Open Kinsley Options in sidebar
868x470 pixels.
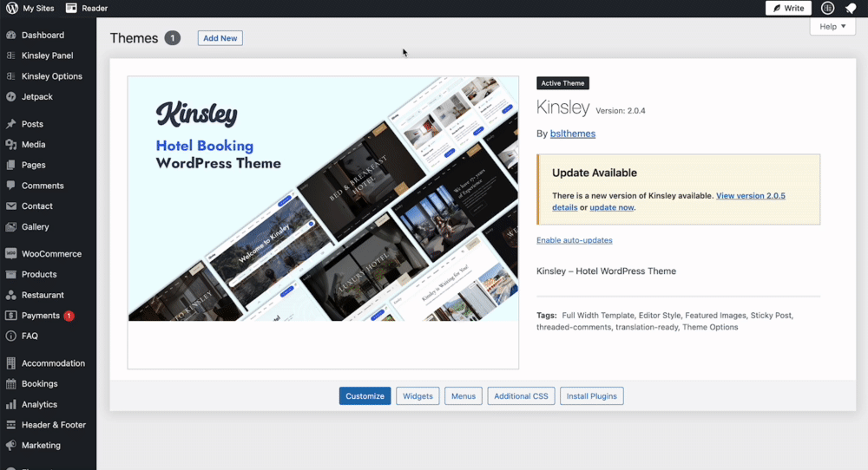52,76
